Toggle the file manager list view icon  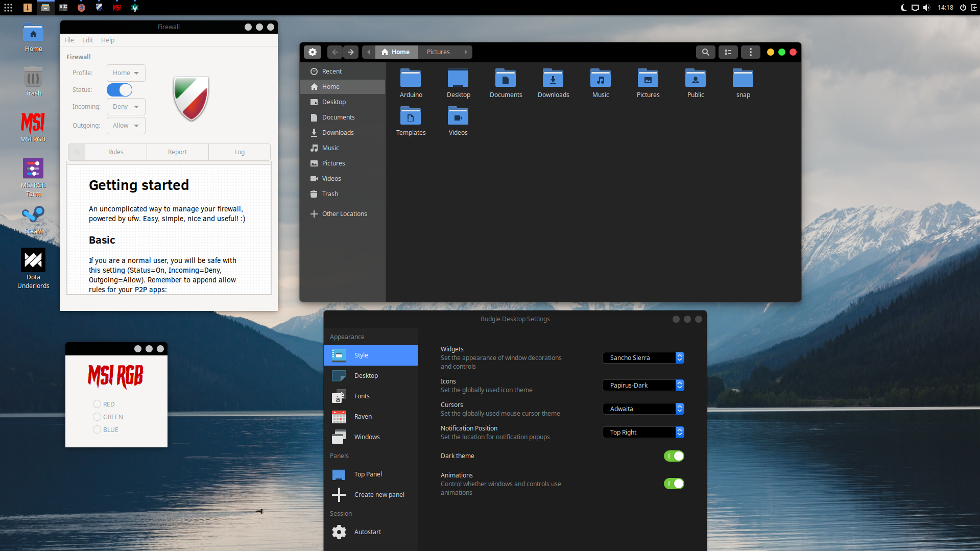(728, 52)
